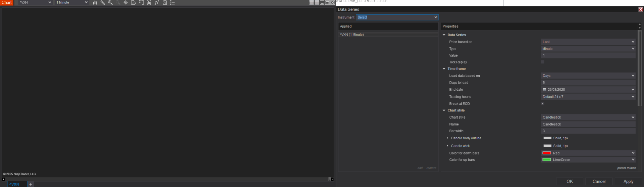The height and width of the screenshot is (187, 644).
Task: Open the Type Minute dropdown
Action: [588, 49]
